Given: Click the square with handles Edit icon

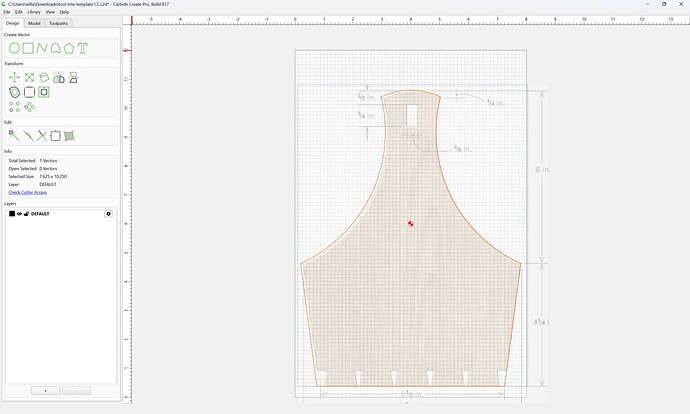Looking at the screenshot, I should point(55,136).
